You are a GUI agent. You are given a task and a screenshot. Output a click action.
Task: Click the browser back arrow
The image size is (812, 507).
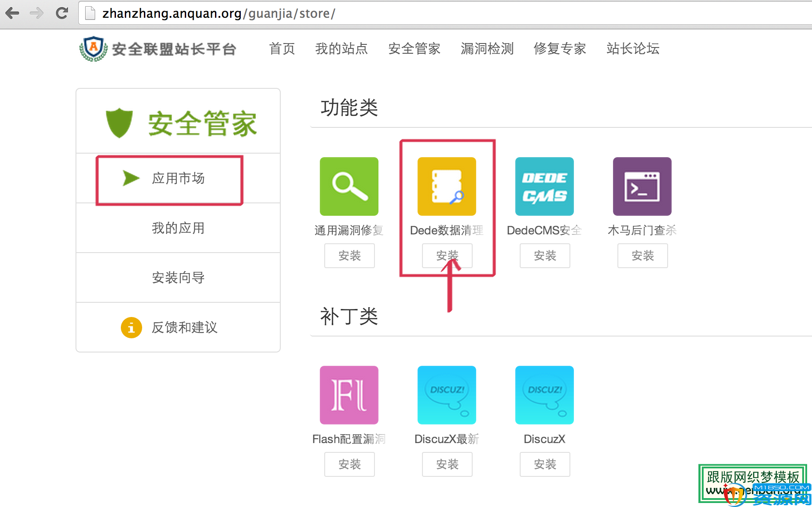tap(12, 13)
